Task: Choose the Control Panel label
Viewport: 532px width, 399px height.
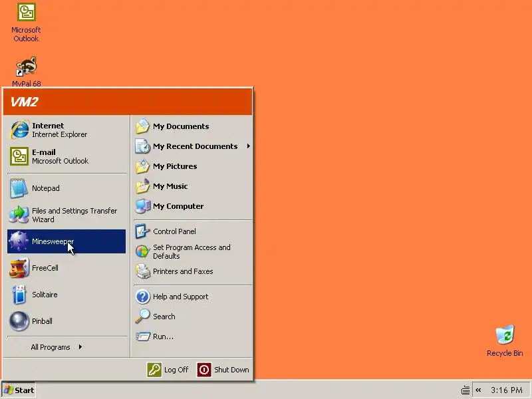Action: (x=174, y=231)
